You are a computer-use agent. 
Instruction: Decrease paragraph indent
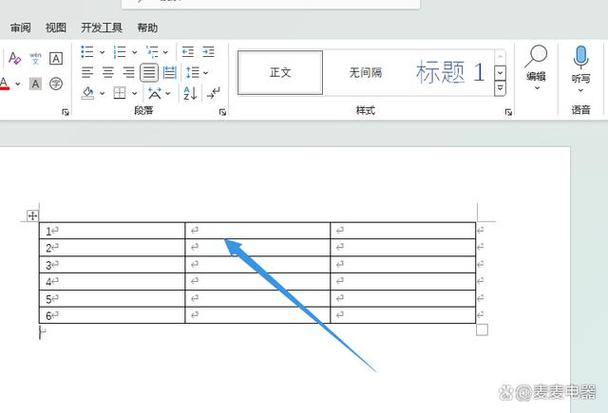tap(188, 52)
